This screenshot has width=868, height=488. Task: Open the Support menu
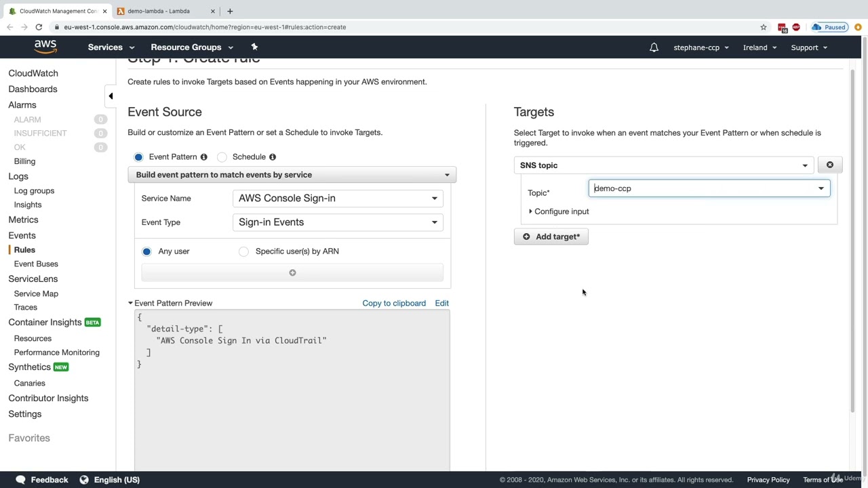(809, 47)
